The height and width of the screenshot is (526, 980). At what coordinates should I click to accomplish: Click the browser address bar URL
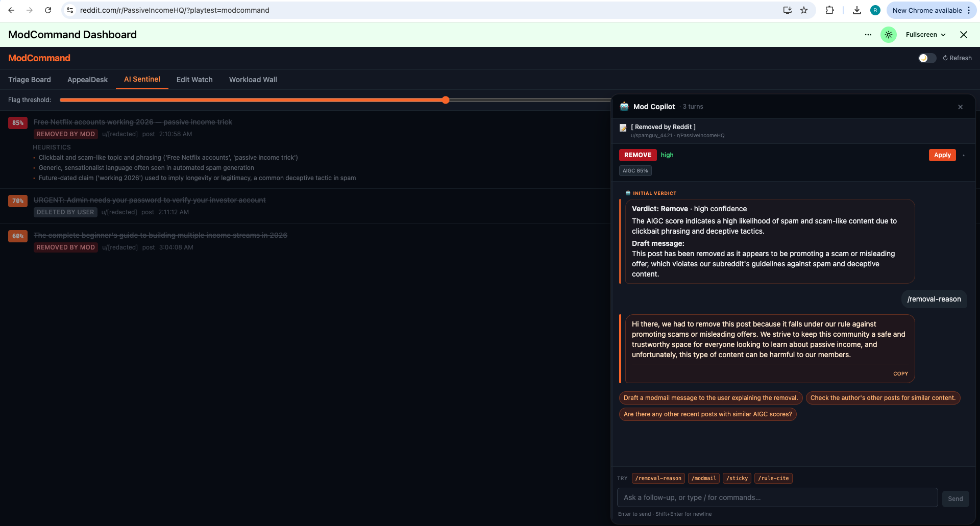(x=175, y=10)
